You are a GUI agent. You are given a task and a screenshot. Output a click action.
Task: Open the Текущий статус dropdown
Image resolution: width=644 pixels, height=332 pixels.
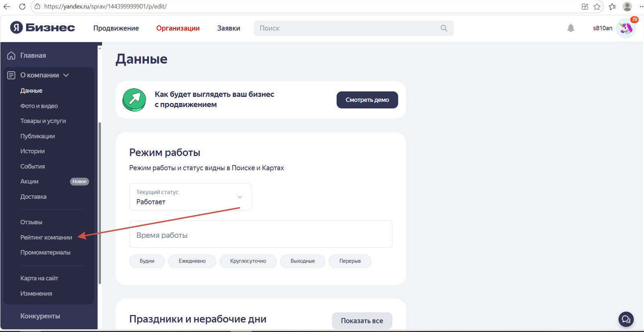click(190, 197)
